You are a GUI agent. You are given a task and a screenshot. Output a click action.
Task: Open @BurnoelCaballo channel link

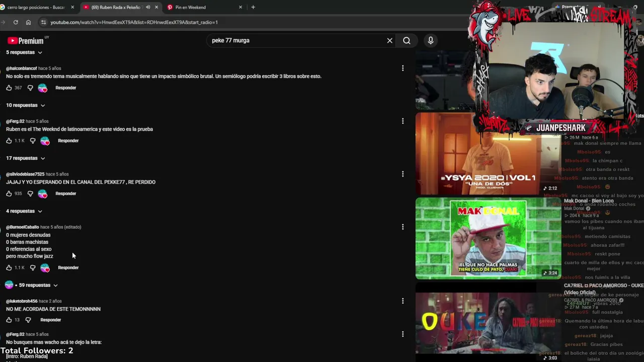(23, 227)
